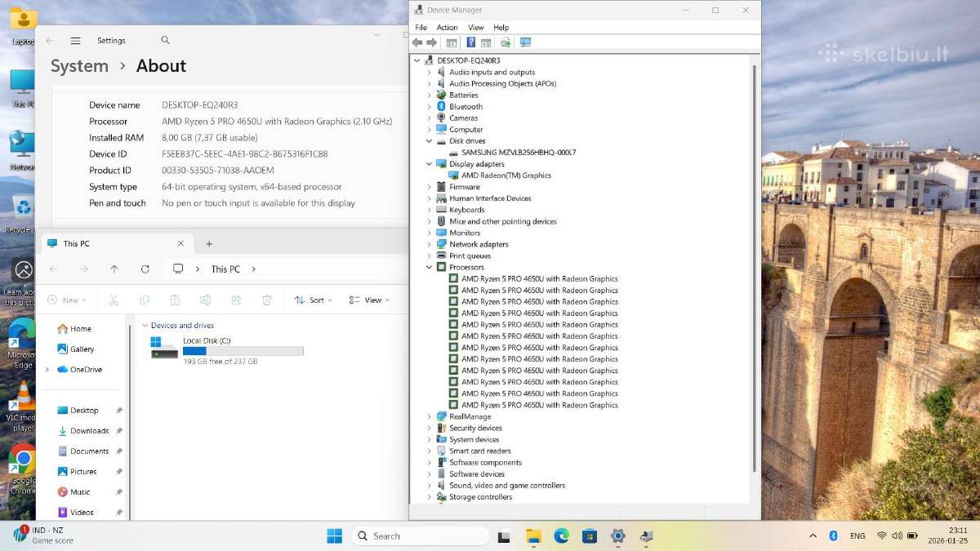Select the DESKTOP-EQ240R3 root node
This screenshot has height=551, width=980.
(461, 60)
